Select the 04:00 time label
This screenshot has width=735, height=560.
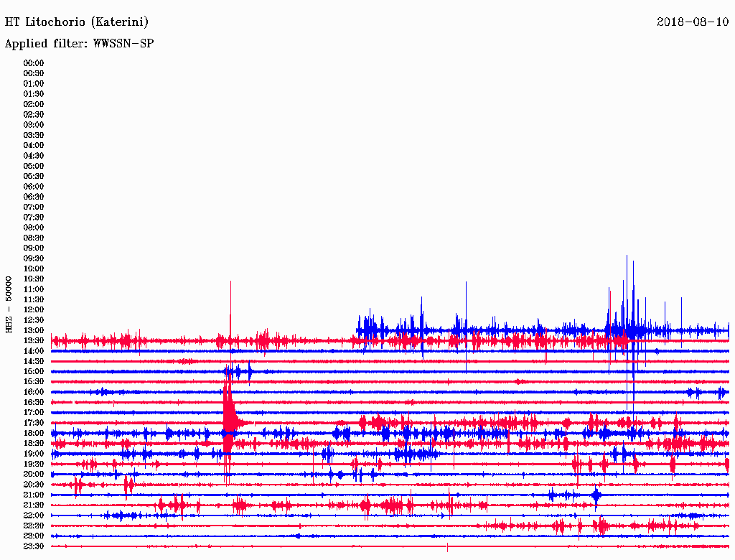pos(34,146)
